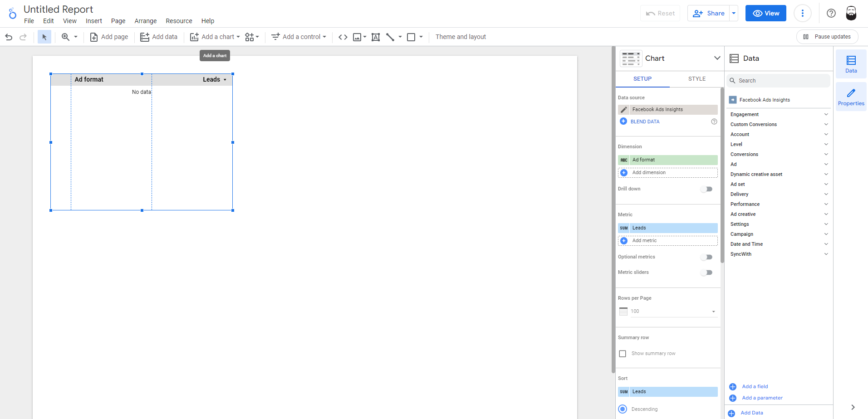Switch to the STYLE tab

coord(696,79)
